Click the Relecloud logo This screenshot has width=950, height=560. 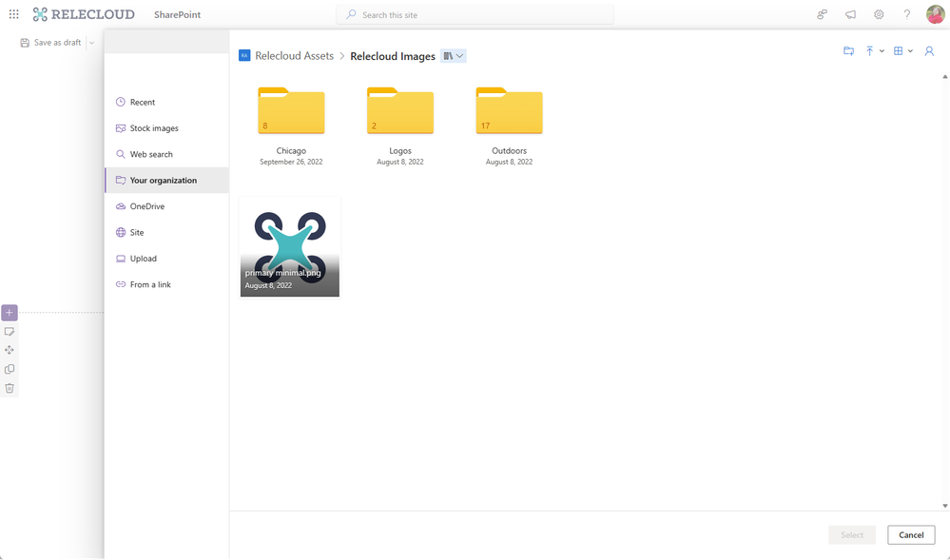point(84,14)
